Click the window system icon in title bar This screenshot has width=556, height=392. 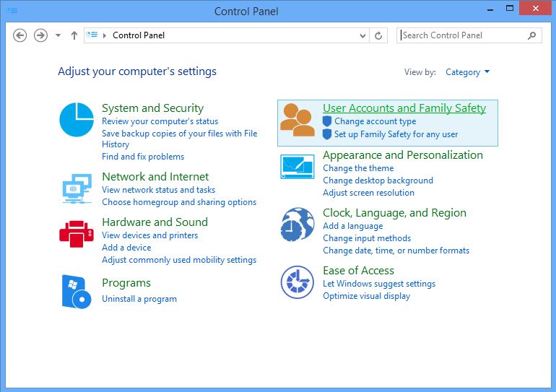(x=12, y=11)
